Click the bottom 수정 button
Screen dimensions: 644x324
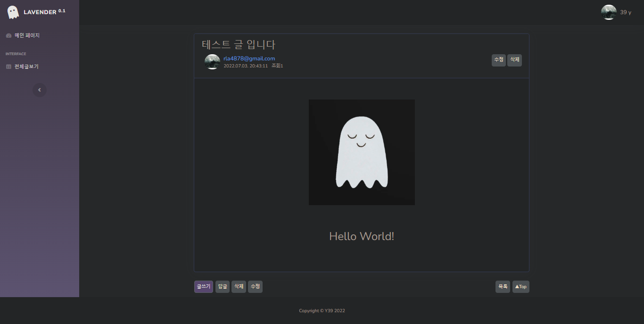(255, 287)
